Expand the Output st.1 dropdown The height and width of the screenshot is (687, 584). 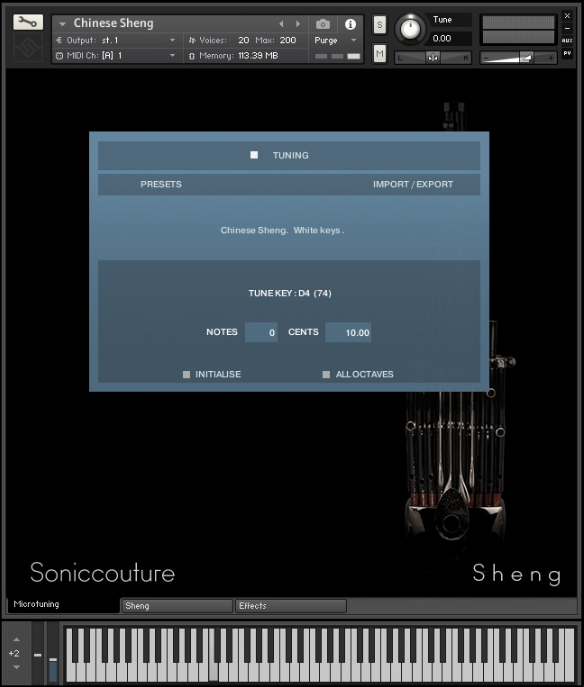pyautogui.click(x=172, y=40)
